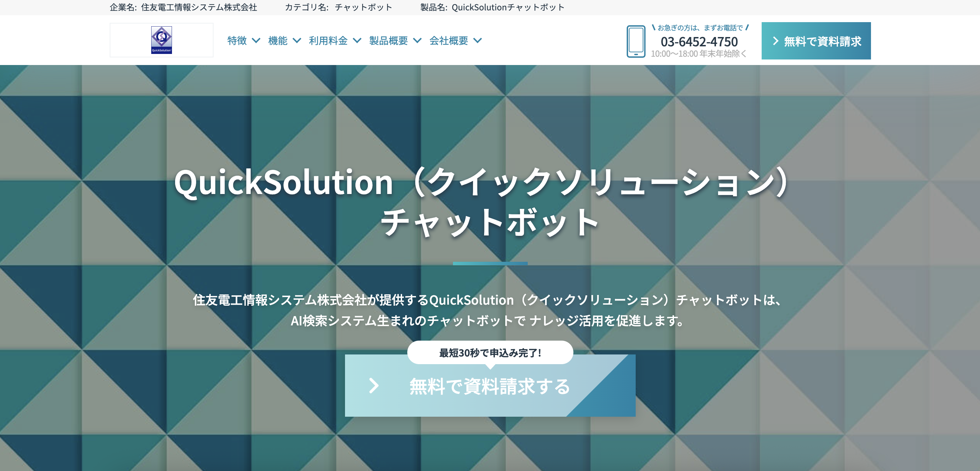
Task: Expand the chevron next to 会社概要
Action: tap(478, 40)
